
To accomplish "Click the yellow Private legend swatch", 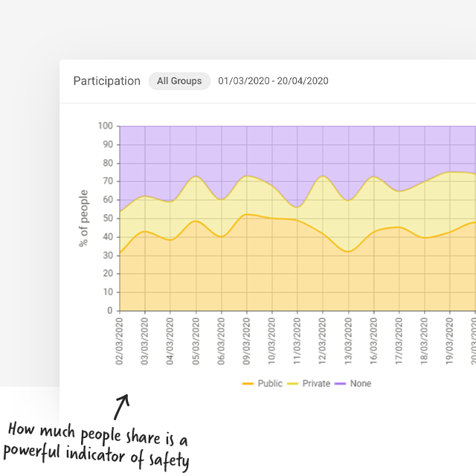I will click(292, 384).
